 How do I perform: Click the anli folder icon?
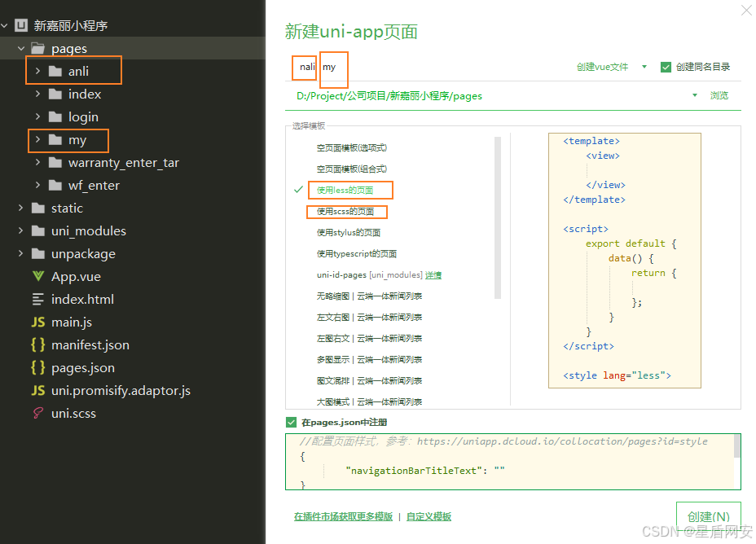(55, 72)
